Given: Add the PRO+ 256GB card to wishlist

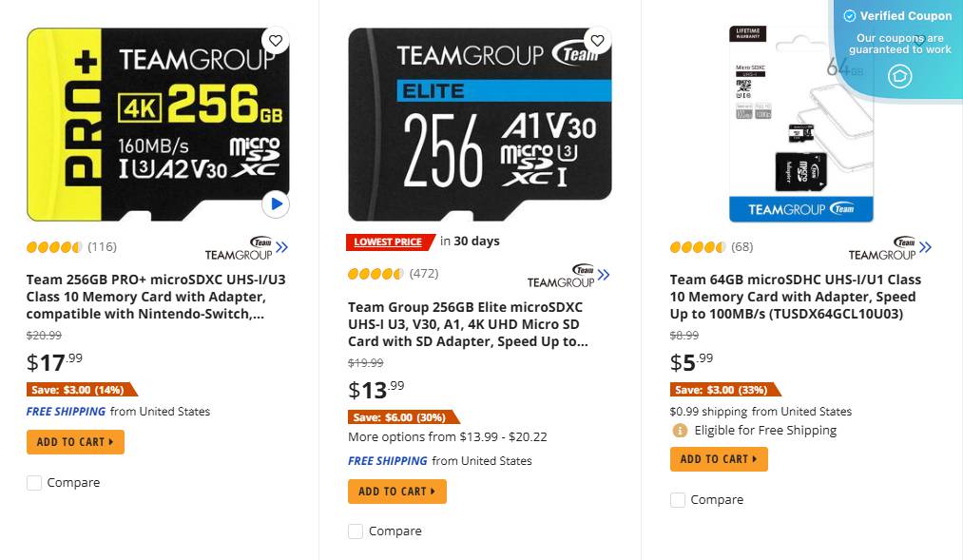Looking at the screenshot, I should (276, 41).
